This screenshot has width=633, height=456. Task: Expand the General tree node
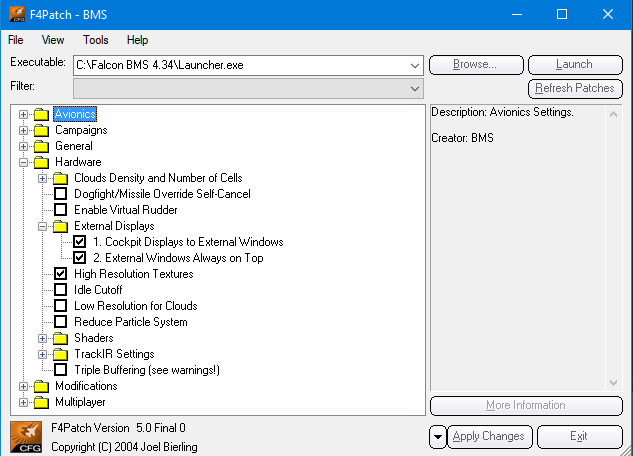[x=24, y=146]
